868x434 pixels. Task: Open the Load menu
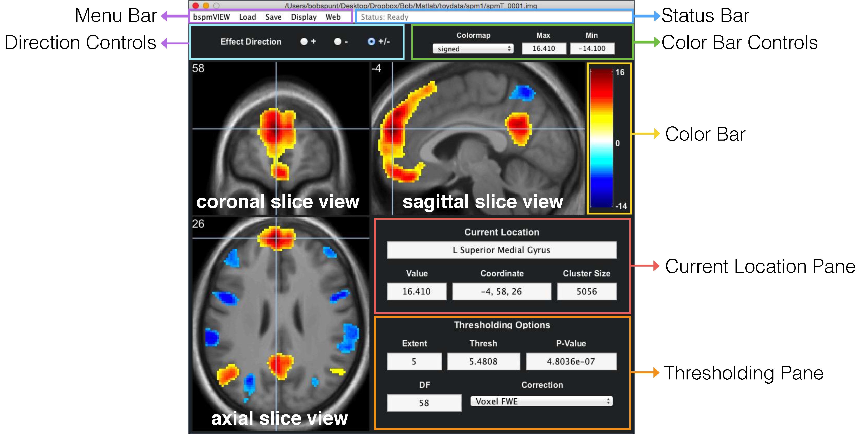point(247,17)
